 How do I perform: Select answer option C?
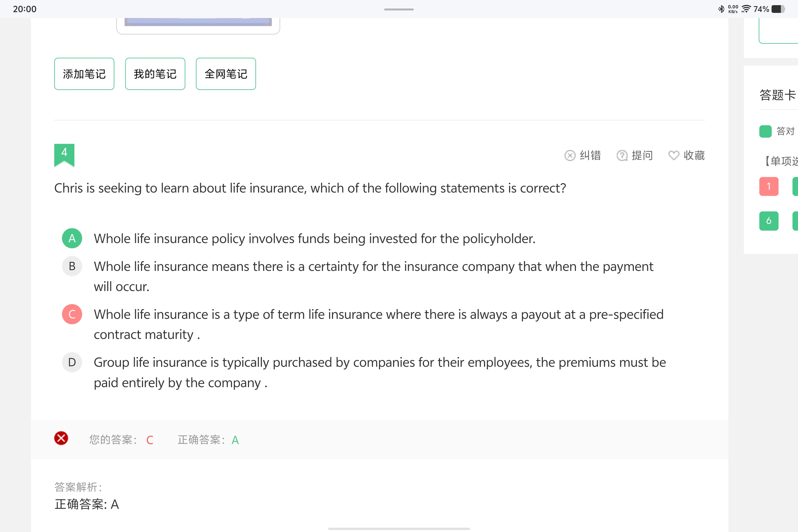point(72,314)
